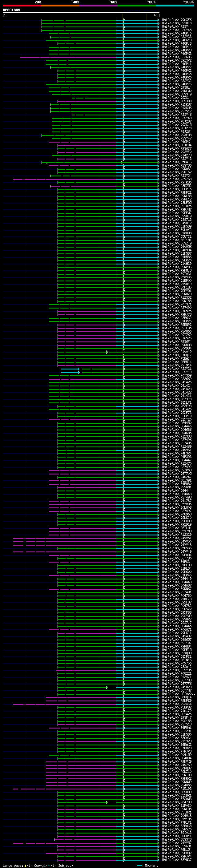
Task: Choose hit UniRef100_A4QPL2
Action: click(177, 47)
